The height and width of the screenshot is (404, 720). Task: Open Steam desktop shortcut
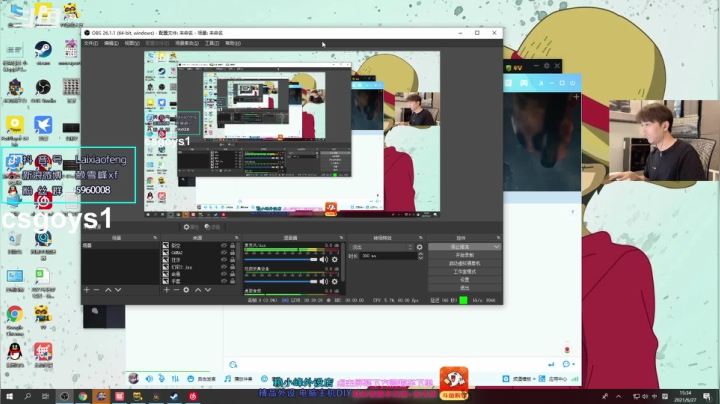click(x=43, y=53)
